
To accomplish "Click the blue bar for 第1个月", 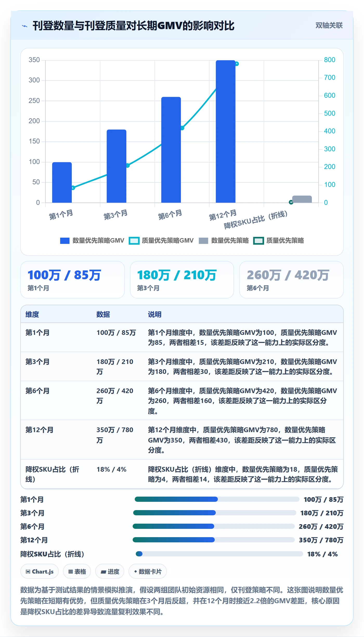I will tap(62, 182).
